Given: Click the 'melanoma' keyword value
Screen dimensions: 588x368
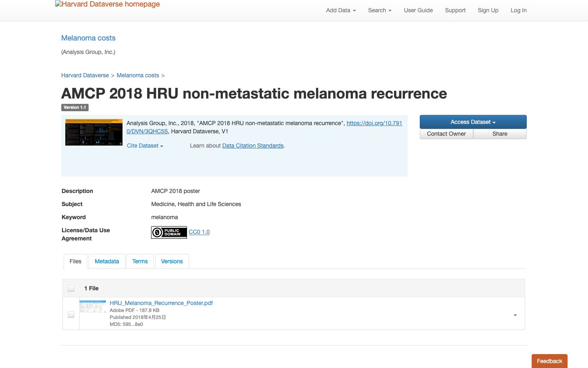Looking at the screenshot, I should tap(165, 217).
